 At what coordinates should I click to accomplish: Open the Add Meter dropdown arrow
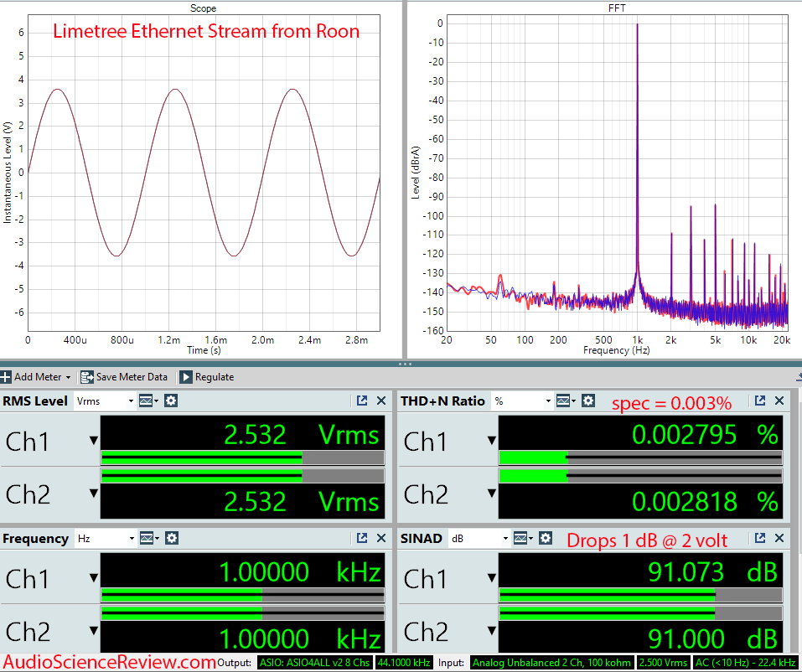[68, 377]
